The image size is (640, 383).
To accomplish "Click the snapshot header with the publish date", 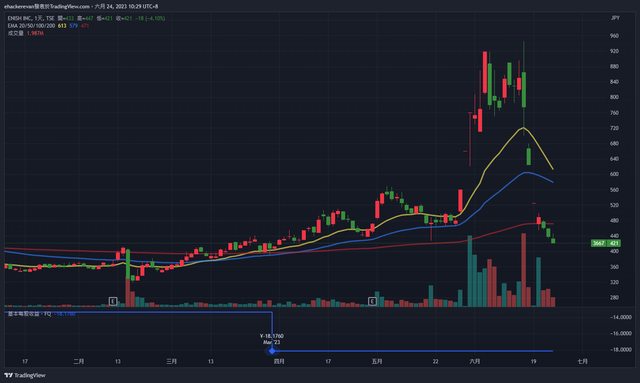I will [x=81, y=7].
